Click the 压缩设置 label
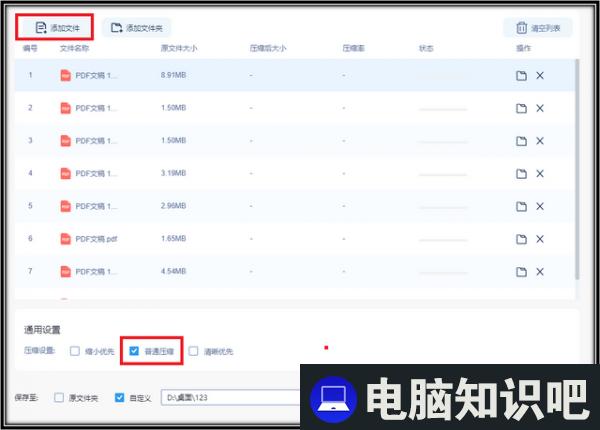Viewport: 600px width, 430px height. point(39,351)
